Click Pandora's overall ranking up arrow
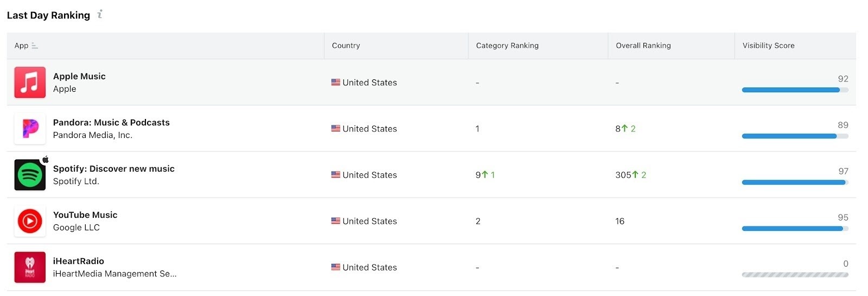 [624, 129]
